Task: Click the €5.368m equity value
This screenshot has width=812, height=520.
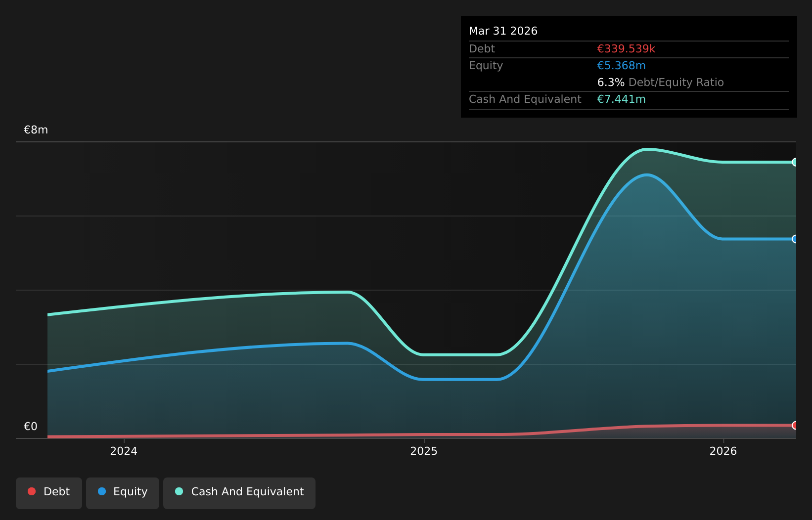Action: click(621, 66)
